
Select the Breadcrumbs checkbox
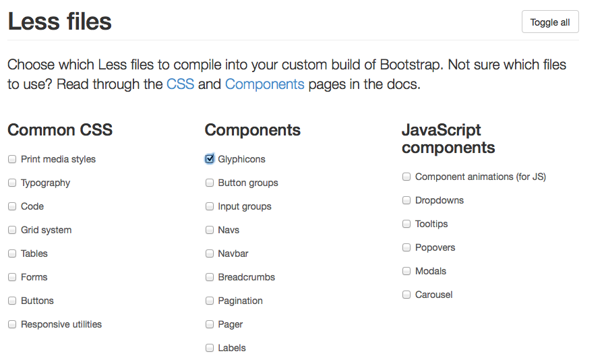click(x=210, y=278)
